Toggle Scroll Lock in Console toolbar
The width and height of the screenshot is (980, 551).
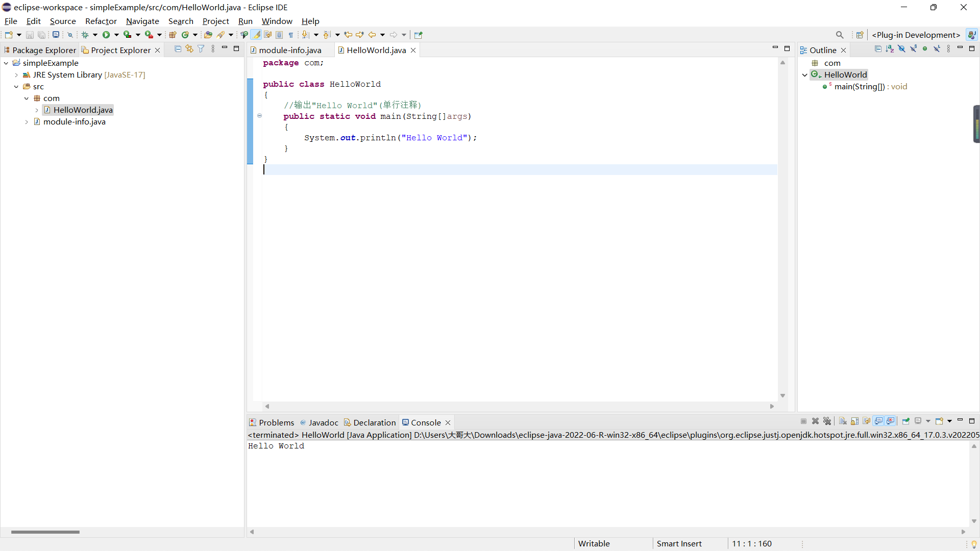(x=854, y=421)
